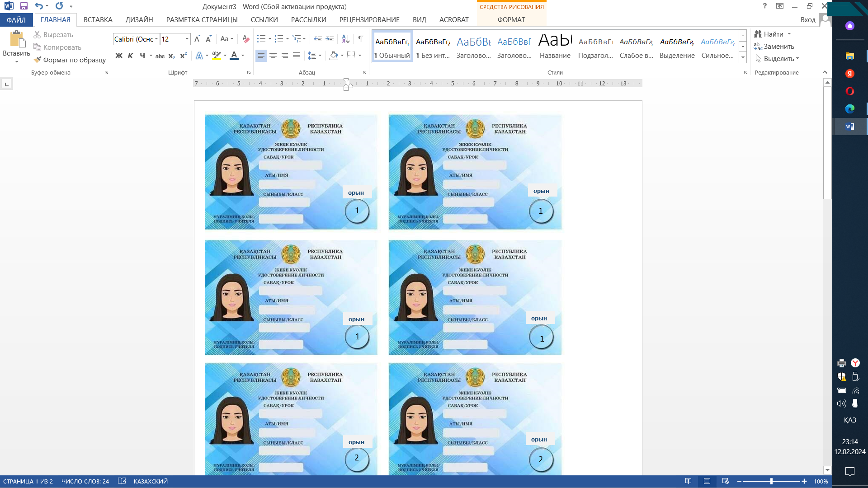Click the Sort A-Z icon
868x488 pixels.
point(345,39)
